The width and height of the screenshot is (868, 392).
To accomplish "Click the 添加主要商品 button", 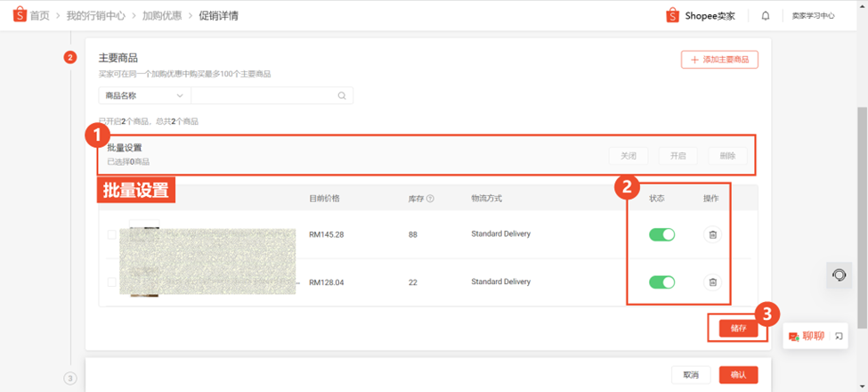I will 719,60.
